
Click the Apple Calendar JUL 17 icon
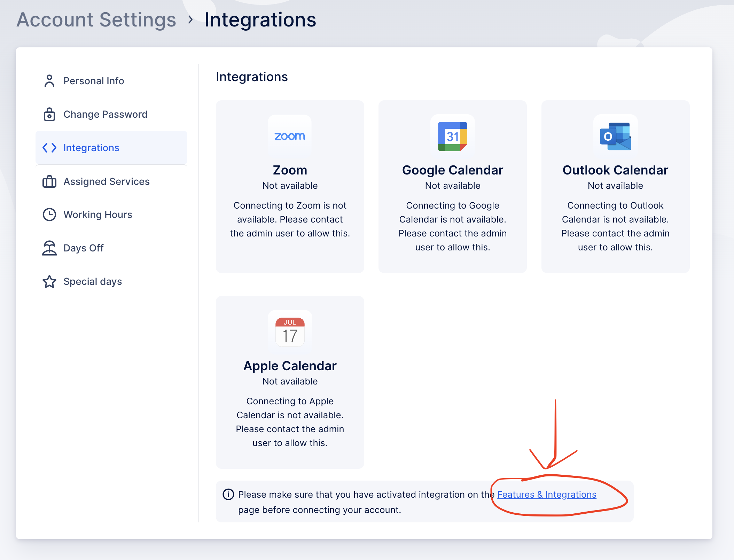290,332
